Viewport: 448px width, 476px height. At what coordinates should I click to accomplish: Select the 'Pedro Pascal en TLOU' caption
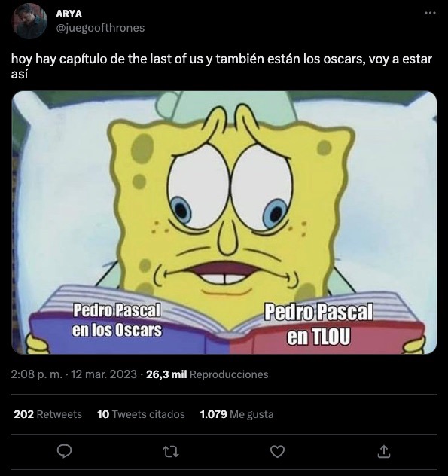[318, 324]
